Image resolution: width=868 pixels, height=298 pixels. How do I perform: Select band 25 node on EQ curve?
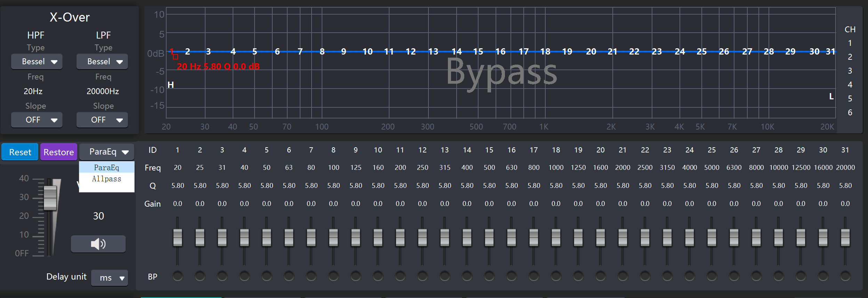[701, 52]
